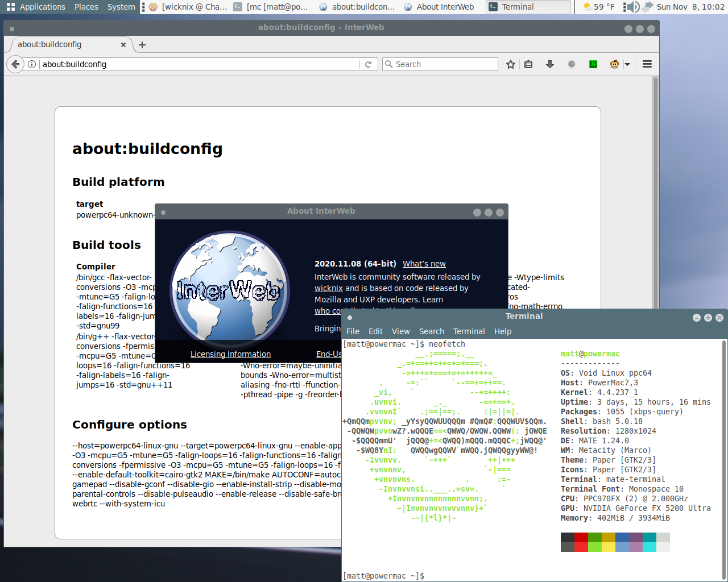Screen dimensions: 728x582
Task: Open the Terminal Search menu
Action: pyautogui.click(x=432, y=331)
